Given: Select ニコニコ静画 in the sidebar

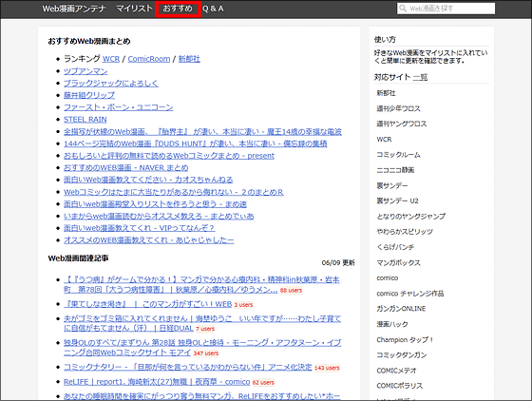Looking at the screenshot, I should point(395,170).
